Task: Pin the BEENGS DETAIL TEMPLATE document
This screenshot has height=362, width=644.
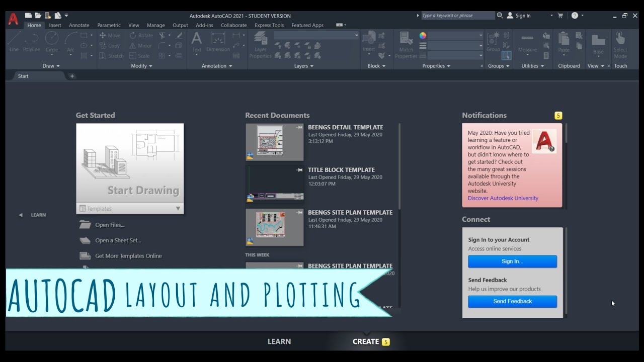Action: click(x=300, y=128)
